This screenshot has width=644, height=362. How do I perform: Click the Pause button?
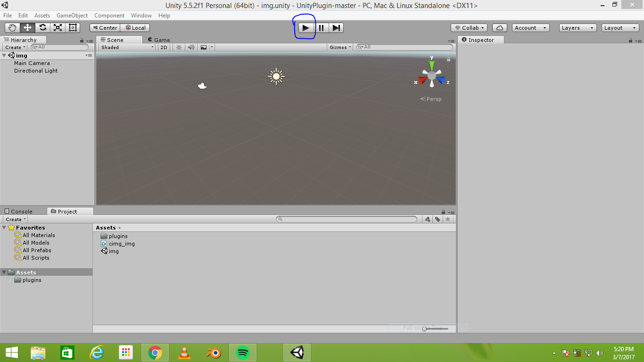point(321,28)
